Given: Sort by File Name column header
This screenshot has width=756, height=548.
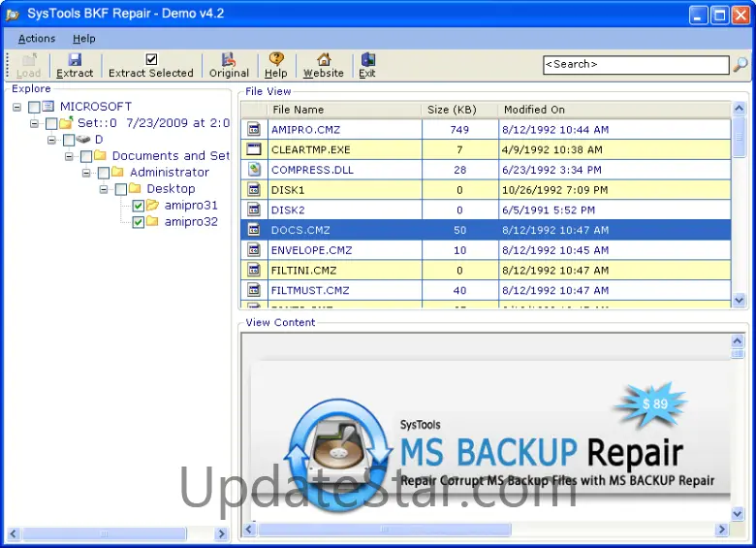Looking at the screenshot, I should 344,110.
